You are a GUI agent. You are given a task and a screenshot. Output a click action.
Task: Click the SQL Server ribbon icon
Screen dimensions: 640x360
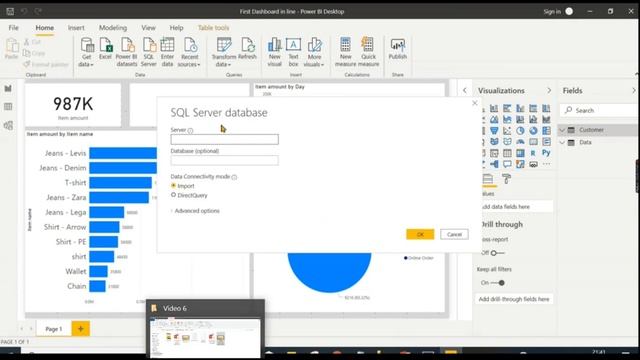tap(149, 52)
